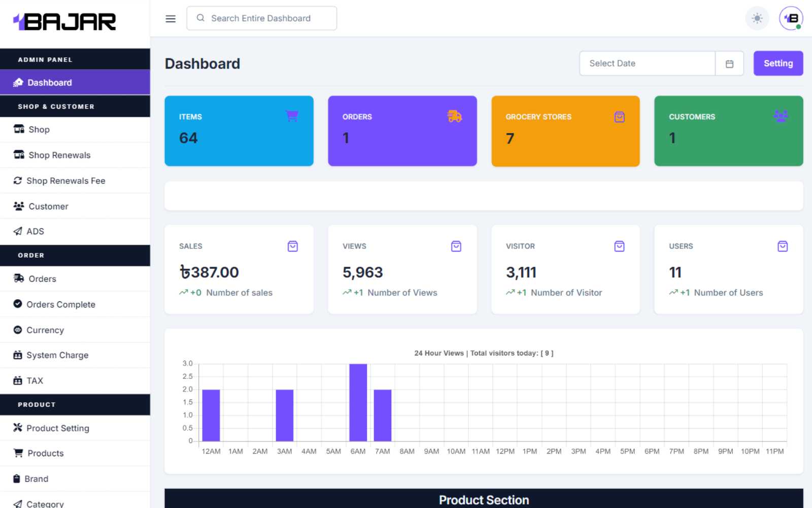812x508 pixels.
Task: Click the 7AM bar in views chart
Action: [x=383, y=415]
